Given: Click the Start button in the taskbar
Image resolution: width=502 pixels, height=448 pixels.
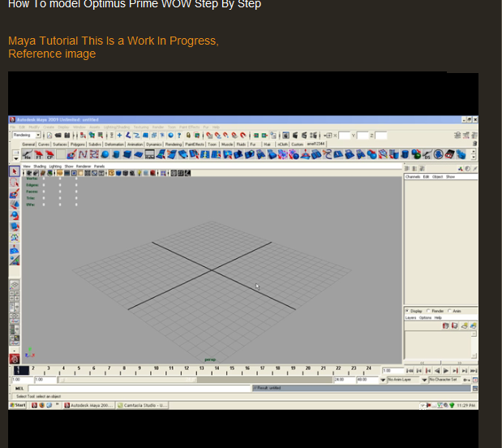Looking at the screenshot, I should point(18,405).
